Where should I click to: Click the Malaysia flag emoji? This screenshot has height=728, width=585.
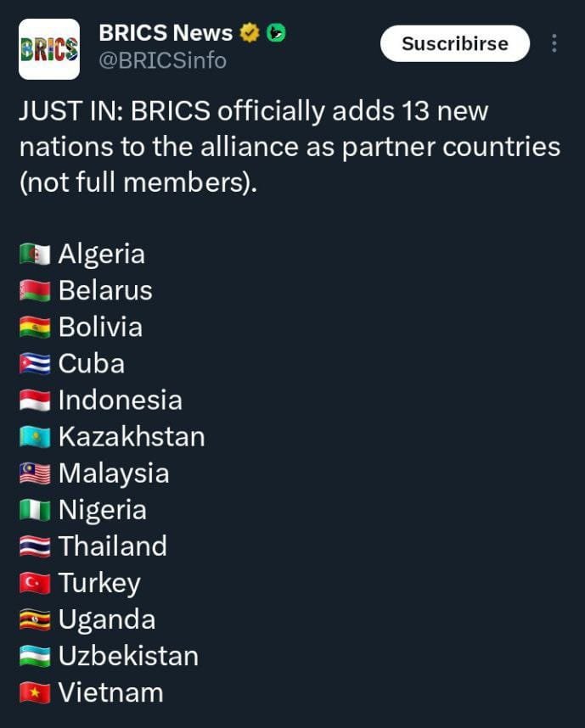35,473
